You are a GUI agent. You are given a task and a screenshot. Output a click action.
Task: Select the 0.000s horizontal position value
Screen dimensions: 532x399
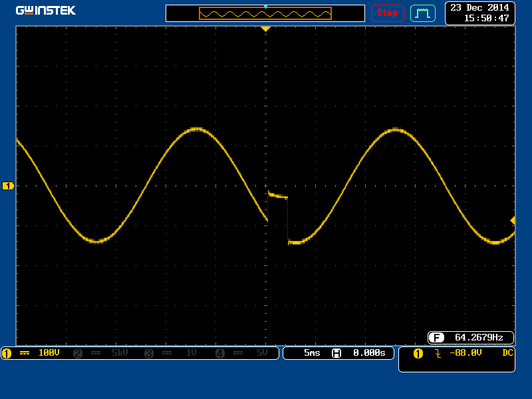(369, 353)
